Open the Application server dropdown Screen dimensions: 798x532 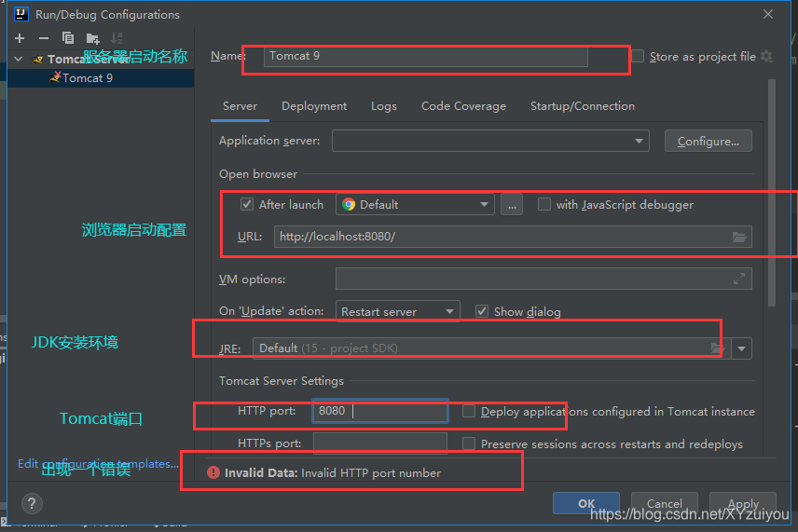(x=490, y=141)
